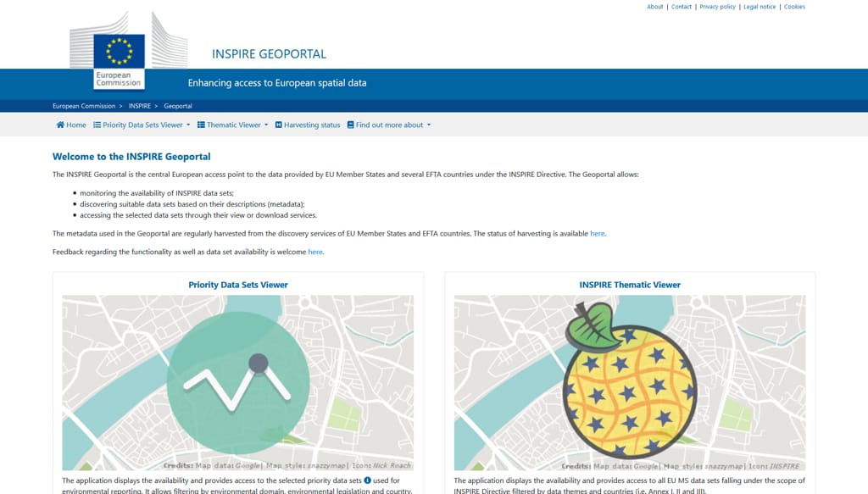Open the Cookies link
The height and width of the screenshot is (494, 868).
(x=794, y=7)
